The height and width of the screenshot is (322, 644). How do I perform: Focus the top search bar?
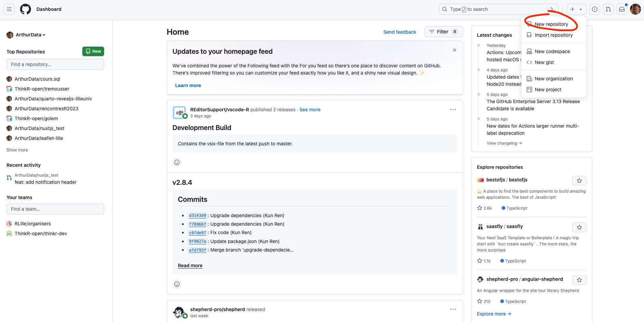[x=499, y=9]
